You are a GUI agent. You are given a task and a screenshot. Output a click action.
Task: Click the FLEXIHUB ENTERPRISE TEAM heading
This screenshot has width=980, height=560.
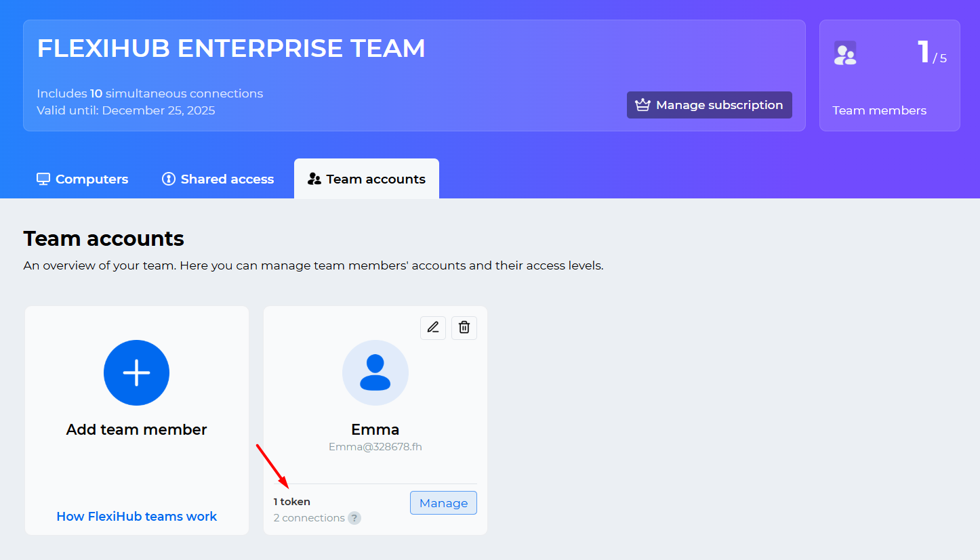point(231,49)
